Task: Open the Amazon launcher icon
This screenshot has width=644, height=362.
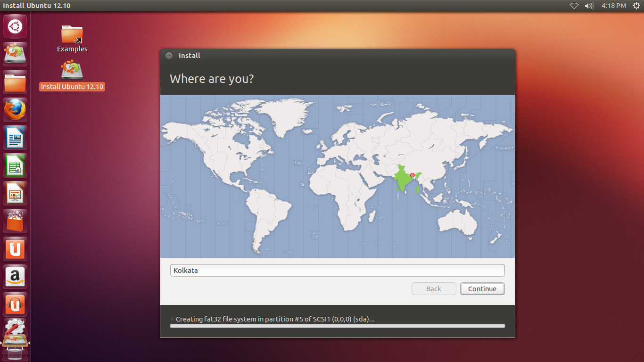Action: click(15, 276)
